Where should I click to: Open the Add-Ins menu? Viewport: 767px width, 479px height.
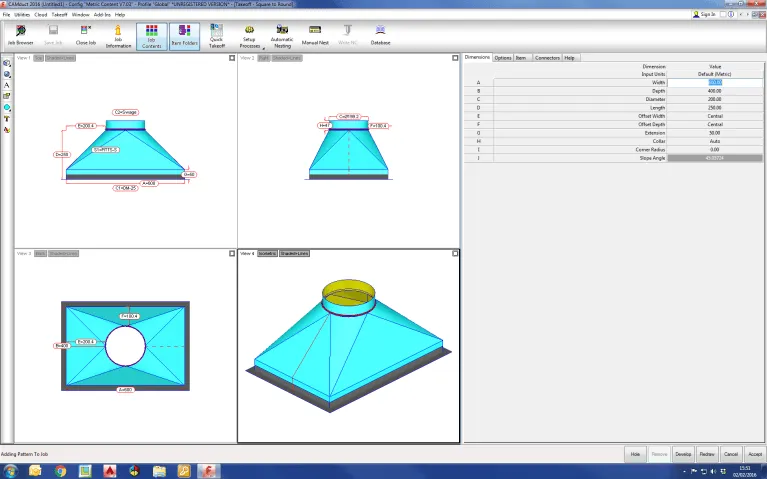point(102,15)
